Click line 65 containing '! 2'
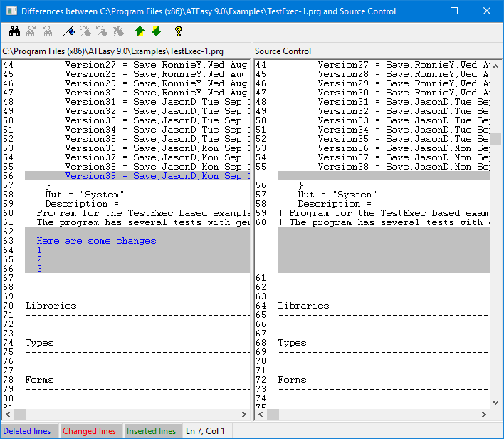504x439 pixels. coord(137,259)
